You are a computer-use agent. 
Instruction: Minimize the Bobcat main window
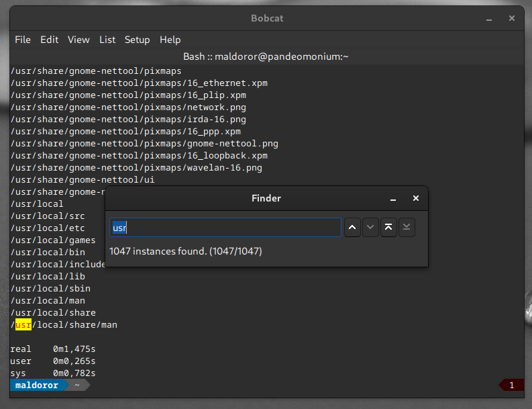pyautogui.click(x=476, y=19)
